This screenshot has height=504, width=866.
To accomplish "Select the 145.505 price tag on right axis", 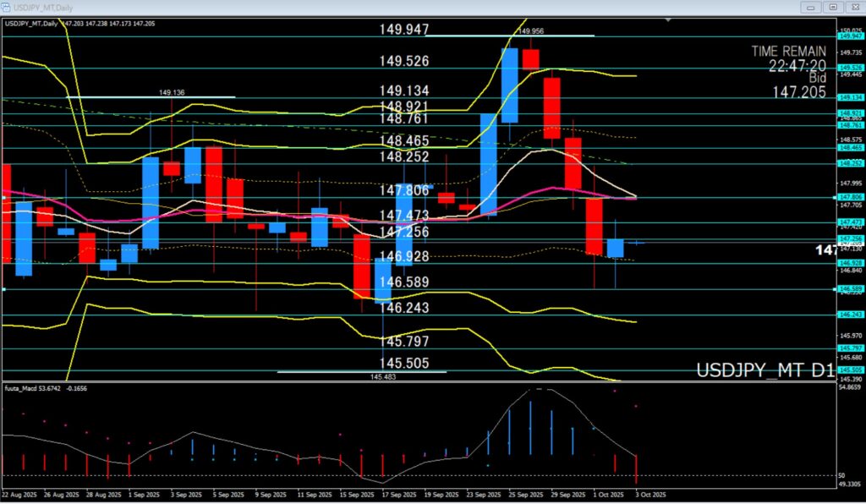I will pyautogui.click(x=850, y=370).
